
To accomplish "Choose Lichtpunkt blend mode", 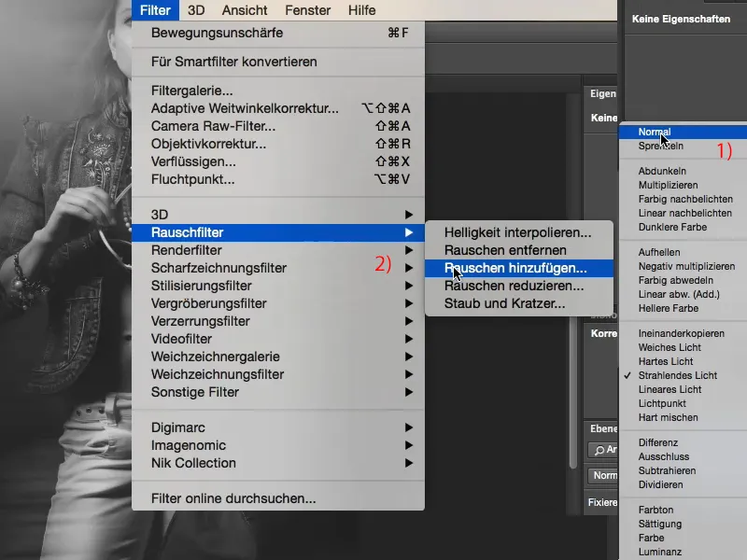I will 683,404.
